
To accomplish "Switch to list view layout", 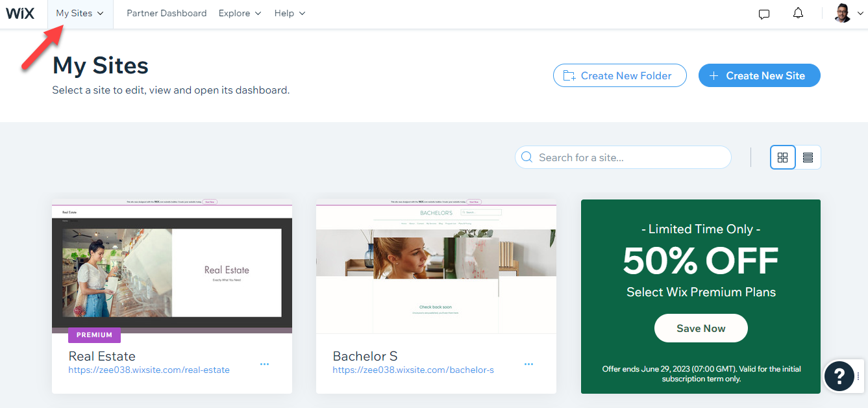I will 808,157.
